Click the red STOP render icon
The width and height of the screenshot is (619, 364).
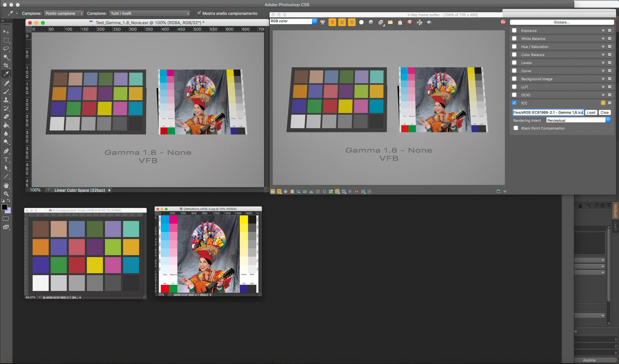(503, 22)
